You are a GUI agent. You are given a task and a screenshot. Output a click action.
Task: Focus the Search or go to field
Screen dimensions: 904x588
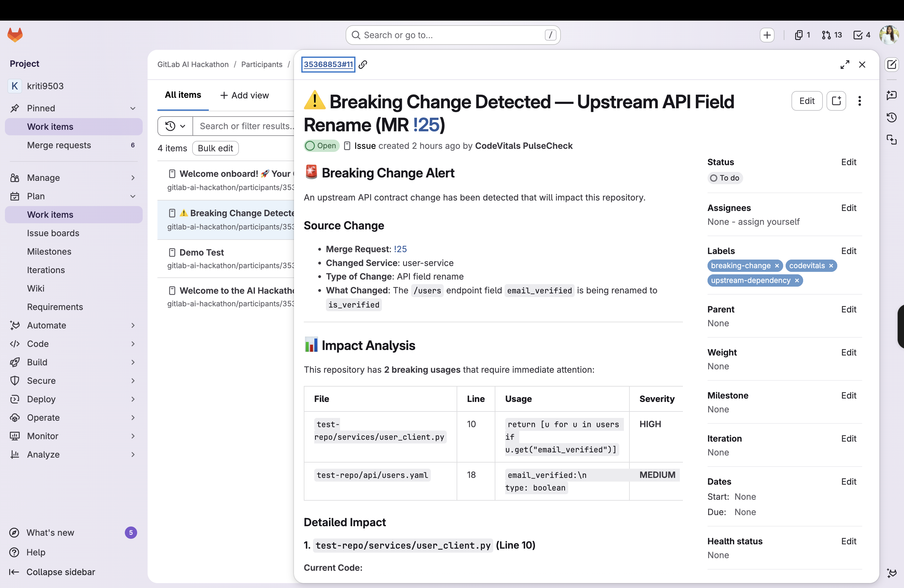[452, 35]
